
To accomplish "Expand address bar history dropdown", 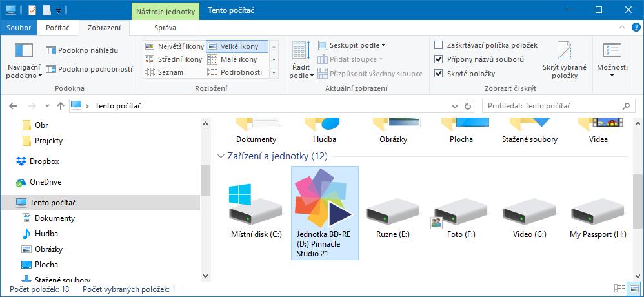I will click(x=455, y=106).
